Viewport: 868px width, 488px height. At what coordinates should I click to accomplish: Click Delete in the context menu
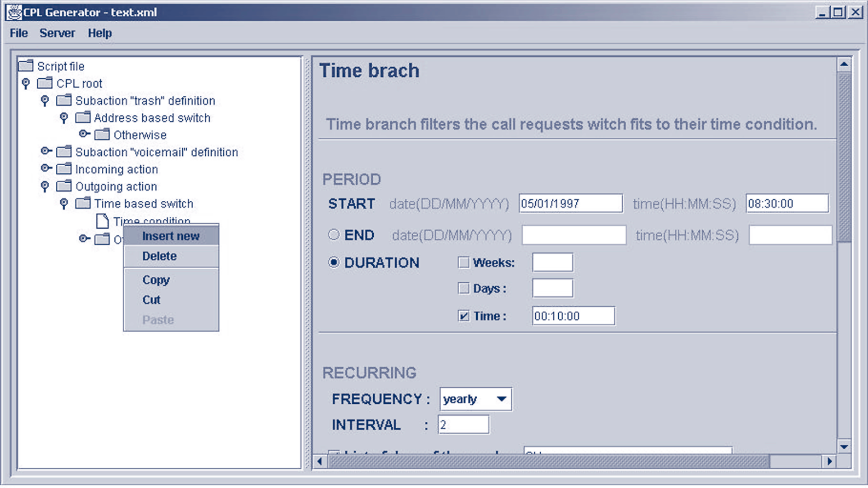point(159,256)
